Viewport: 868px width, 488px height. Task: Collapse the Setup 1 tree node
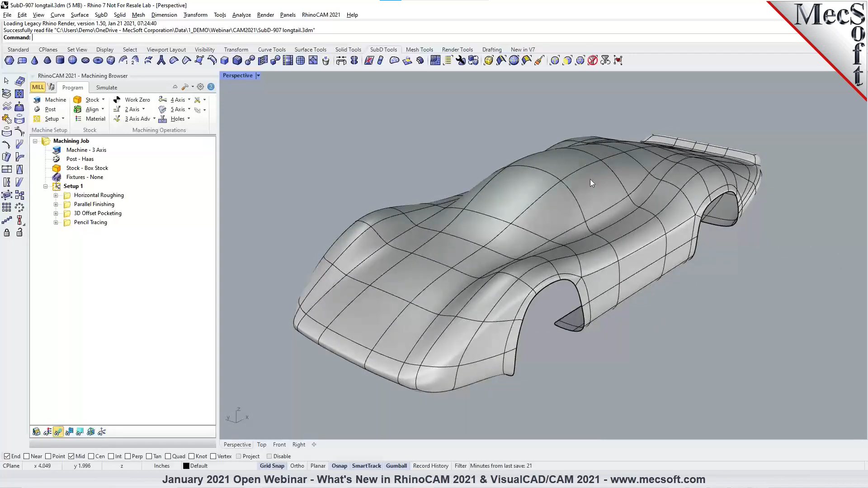point(45,187)
